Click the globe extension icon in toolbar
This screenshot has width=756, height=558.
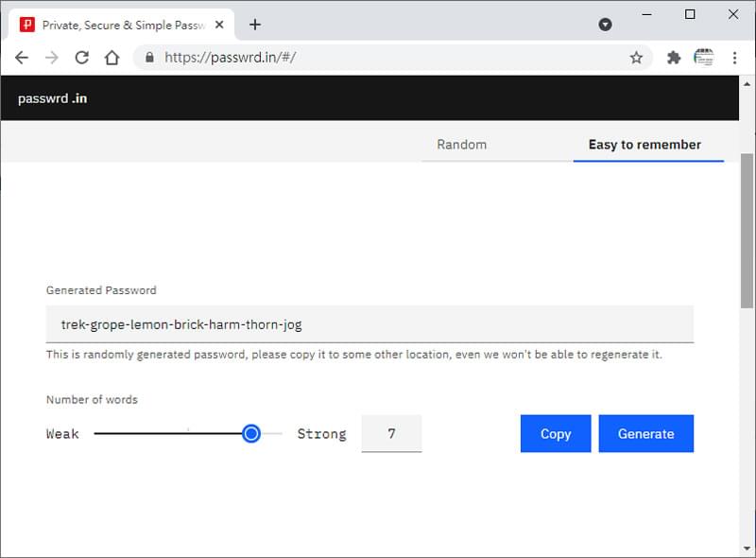[703, 58]
